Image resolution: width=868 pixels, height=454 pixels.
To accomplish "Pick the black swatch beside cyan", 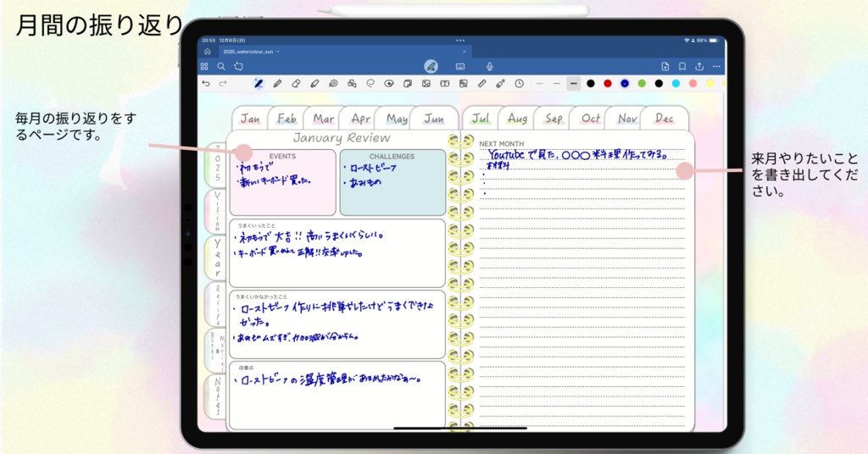I will pyautogui.click(x=659, y=84).
